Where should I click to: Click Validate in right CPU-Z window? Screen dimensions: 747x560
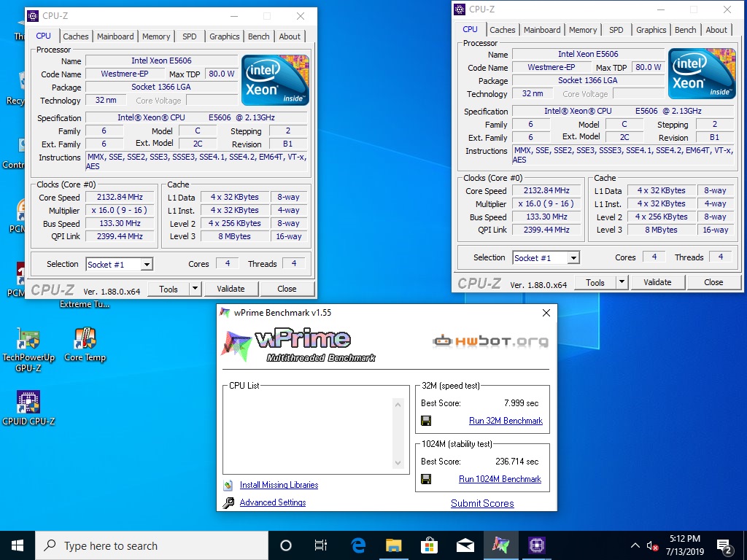pyautogui.click(x=658, y=282)
